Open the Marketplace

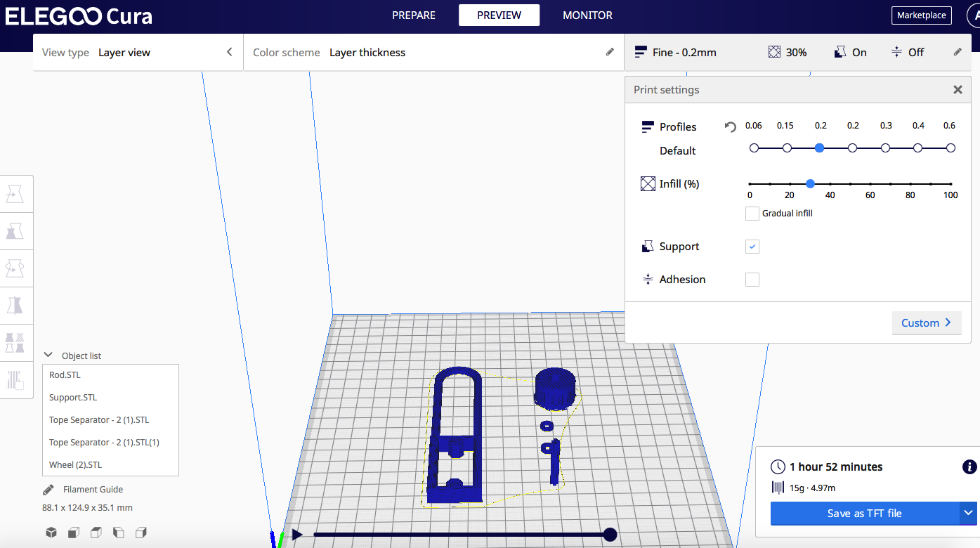[x=922, y=15]
